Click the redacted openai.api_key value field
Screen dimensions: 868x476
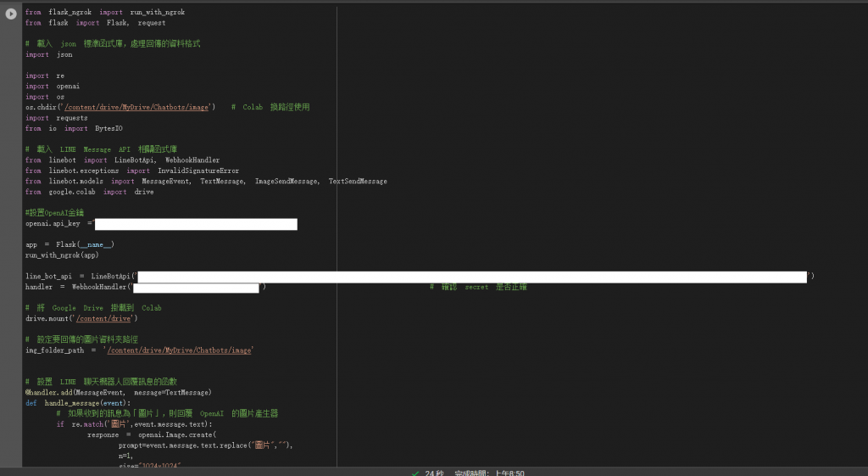click(196, 224)
